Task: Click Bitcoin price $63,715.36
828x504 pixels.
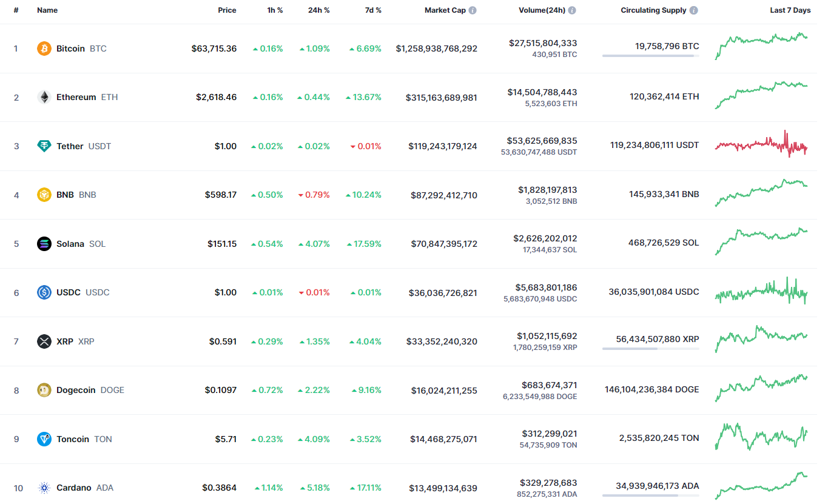Action: 214,49
